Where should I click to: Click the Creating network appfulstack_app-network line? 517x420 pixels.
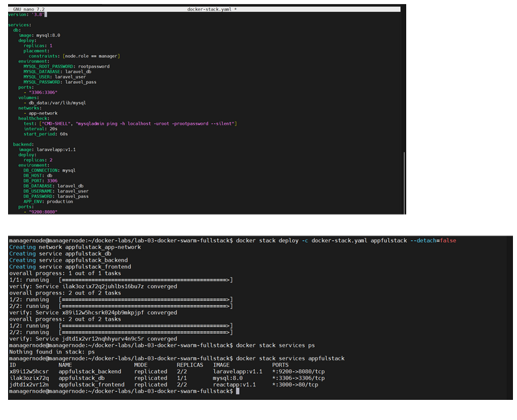click(x=75, y=247)
